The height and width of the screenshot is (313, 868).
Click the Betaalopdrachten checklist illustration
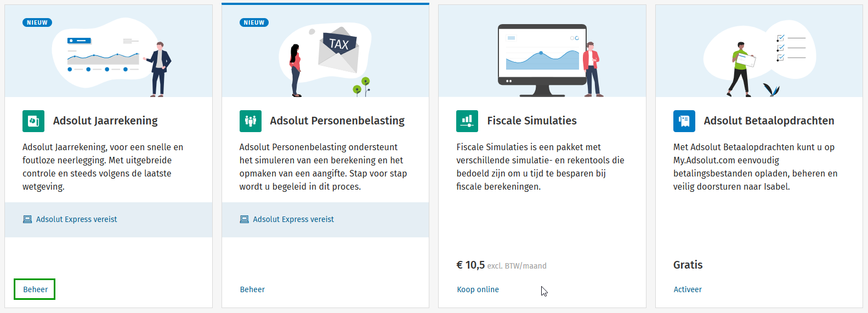tap(791, 48)
